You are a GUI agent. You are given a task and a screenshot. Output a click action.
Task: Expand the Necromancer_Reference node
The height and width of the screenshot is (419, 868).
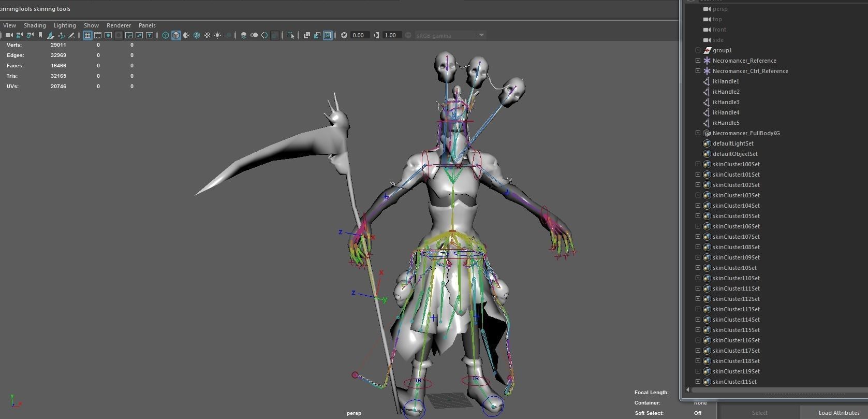coord(698,61)
